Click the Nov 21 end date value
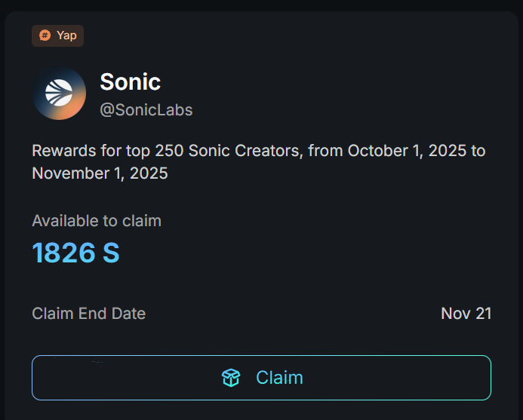The height and width of the screenshot is (420, 523). click(466, 314)
